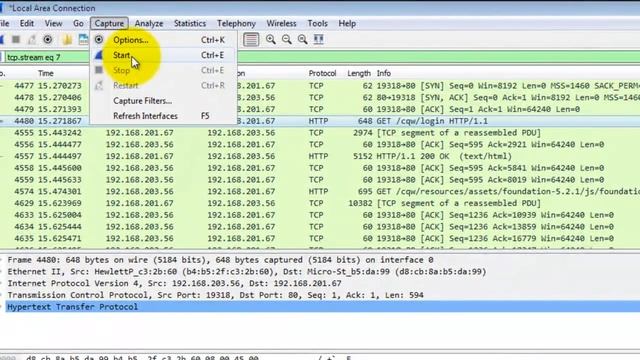Save the capture file via the toolbar icon
The height and width of the screenshot is (360, 640).
(84, 39)
